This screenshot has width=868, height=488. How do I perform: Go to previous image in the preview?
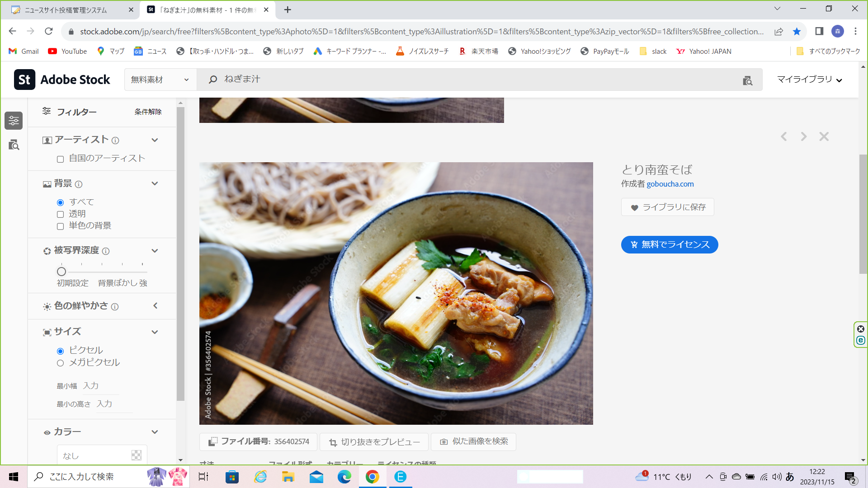(783, 136)
